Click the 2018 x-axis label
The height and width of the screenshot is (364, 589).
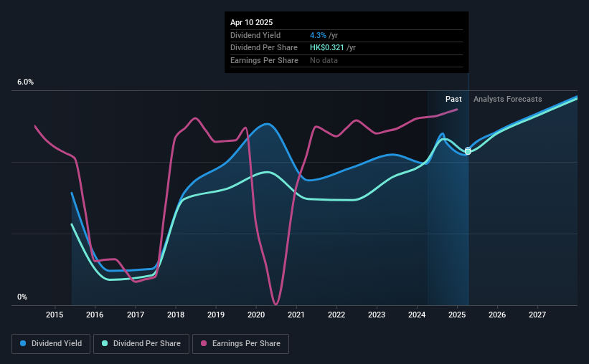(176, 315)
